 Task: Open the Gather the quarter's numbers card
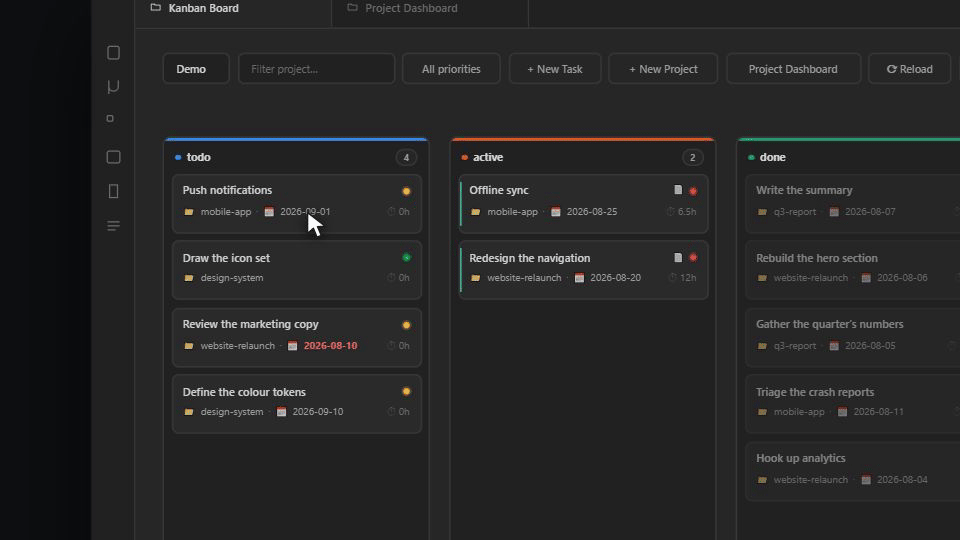point(853,337)
